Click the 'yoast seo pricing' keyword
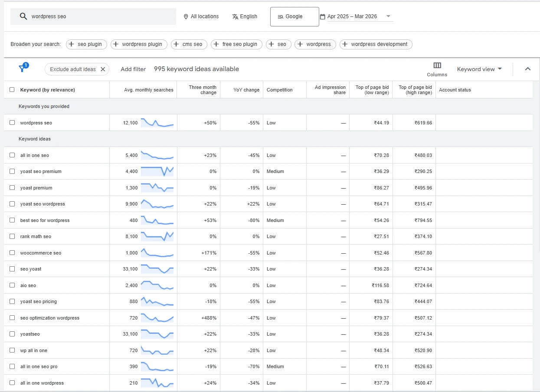The image size is (540, 392). (x=39, y=301)
